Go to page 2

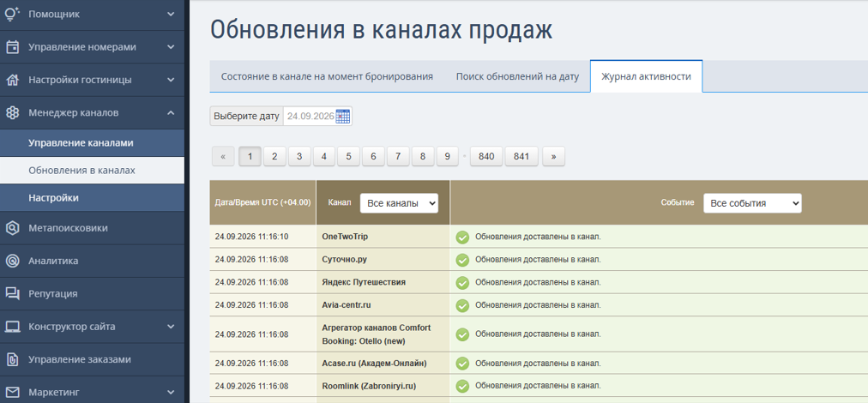(x=274, y=157)
